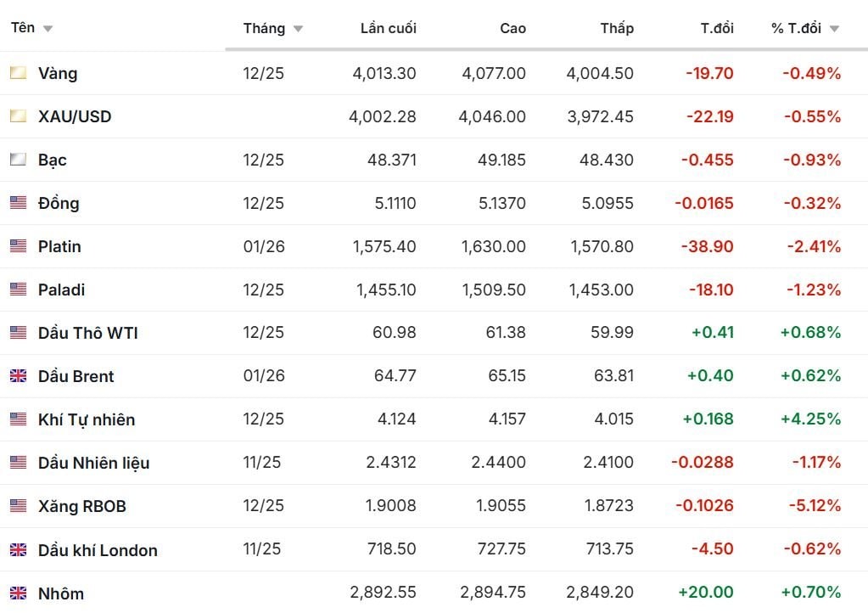Select the Cao column header
868x613 pixels.
512,28
